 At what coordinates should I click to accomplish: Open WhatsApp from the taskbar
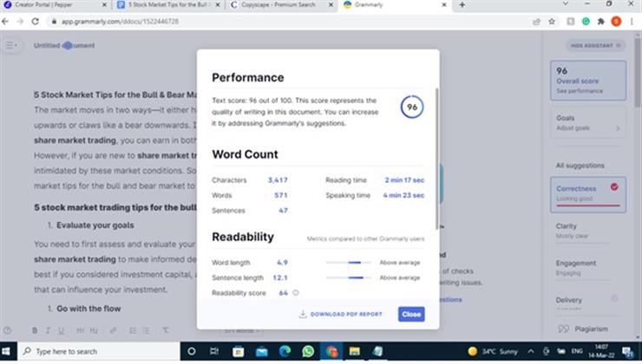(x=308, y=351)
